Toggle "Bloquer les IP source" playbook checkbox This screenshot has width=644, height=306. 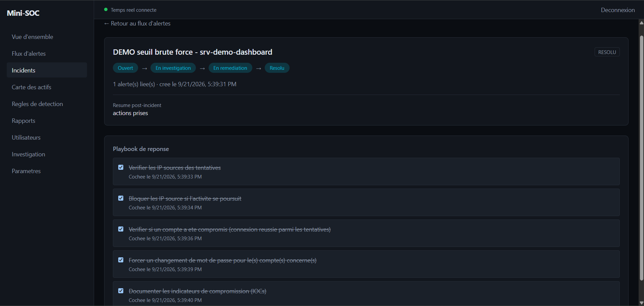pyautogui.click(x=121, y=198)
